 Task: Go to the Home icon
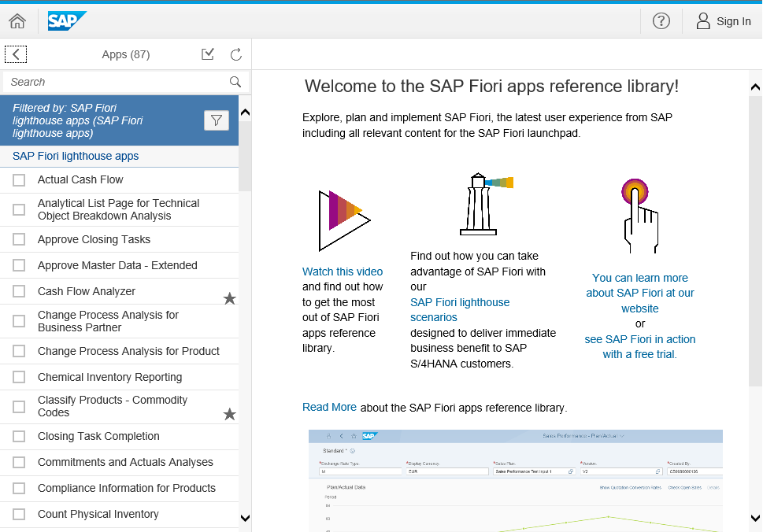tap(17, 21)
